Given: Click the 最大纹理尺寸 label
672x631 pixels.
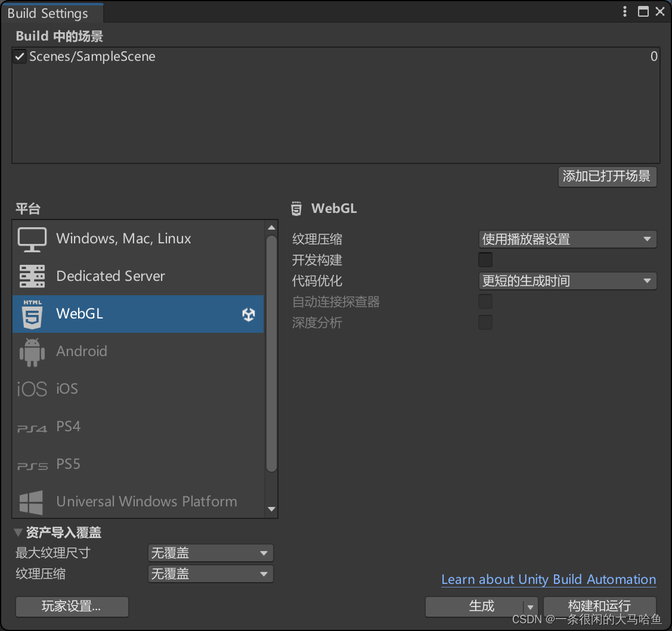Looking at the screenshot, I should 53,553.
